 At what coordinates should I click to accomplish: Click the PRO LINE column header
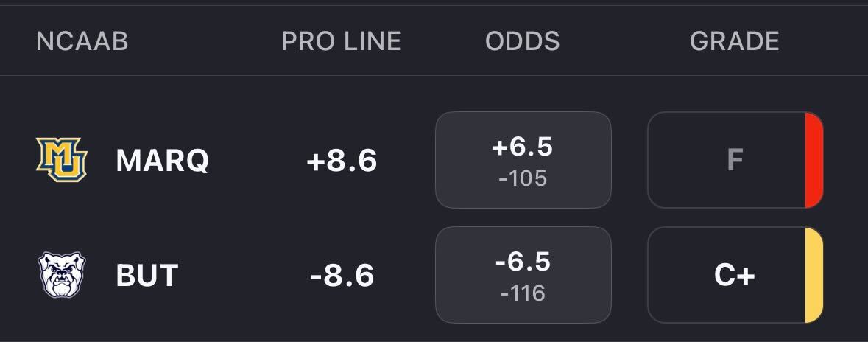click(x=341, y=41)
